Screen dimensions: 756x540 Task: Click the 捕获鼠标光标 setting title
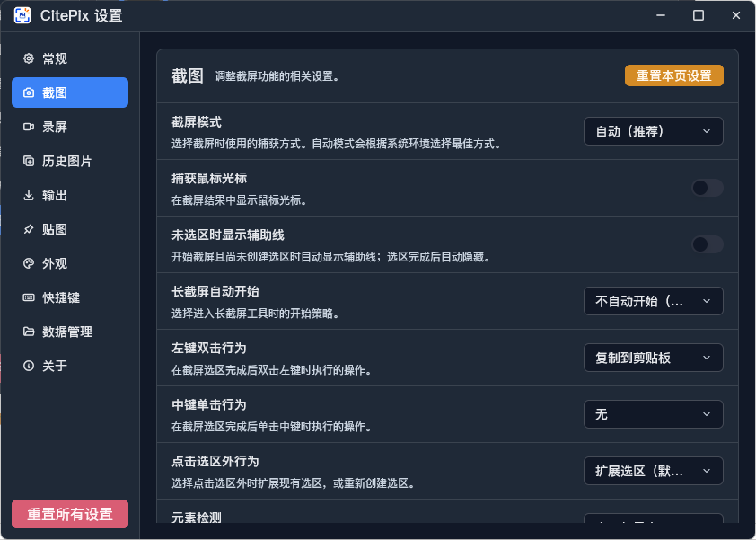209,179
